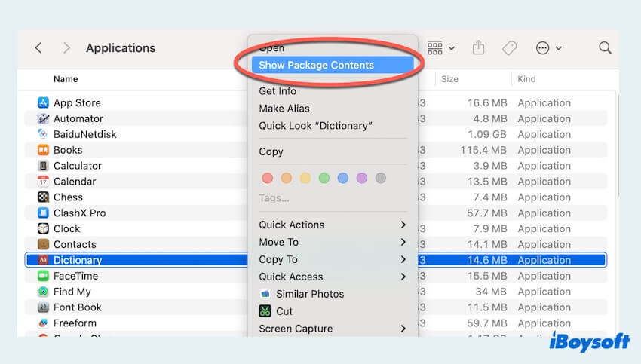Click the Tags toolbar icon
Viewport: 641px width, 364px height.
(509, 48)
